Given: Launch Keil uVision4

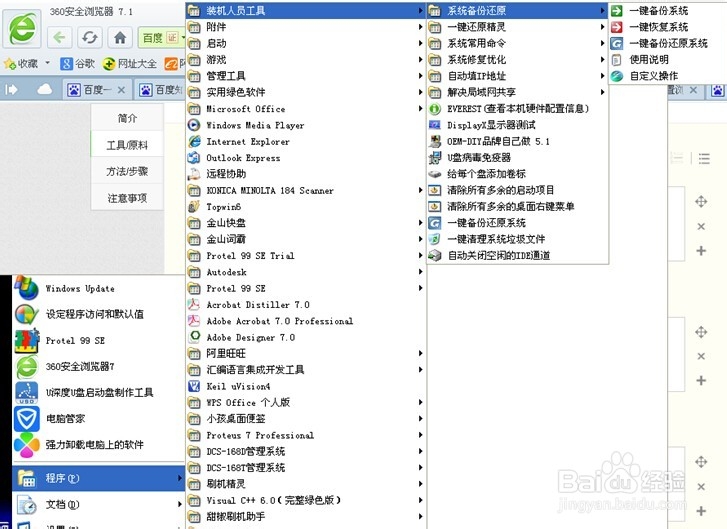Looking at the screenshot, I should [x=306, y=386].
